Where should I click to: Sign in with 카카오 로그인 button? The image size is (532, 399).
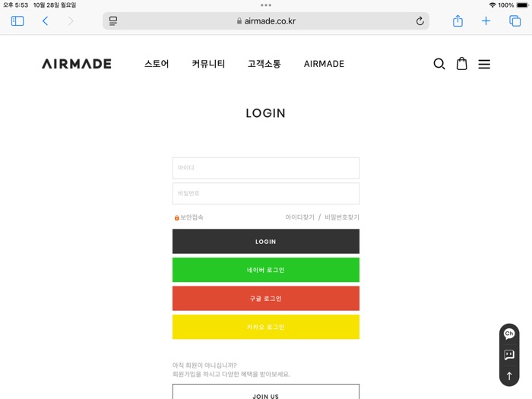[266, 327]
